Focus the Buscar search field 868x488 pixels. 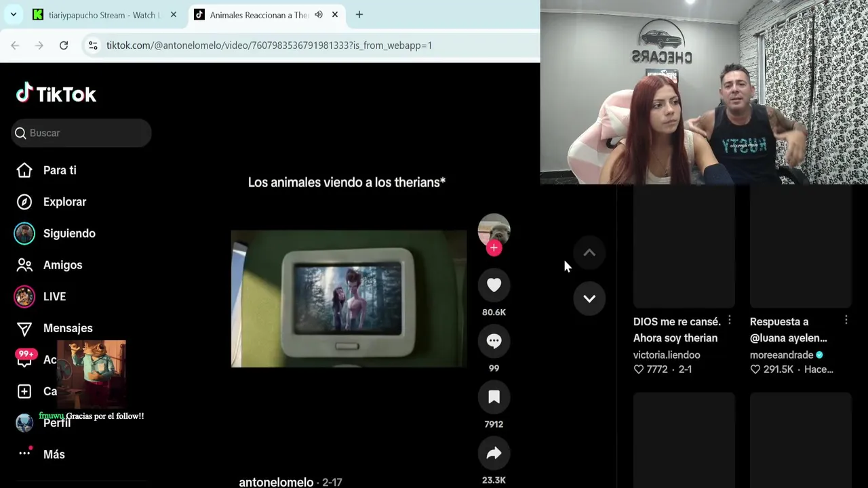[x=81, y=133]
